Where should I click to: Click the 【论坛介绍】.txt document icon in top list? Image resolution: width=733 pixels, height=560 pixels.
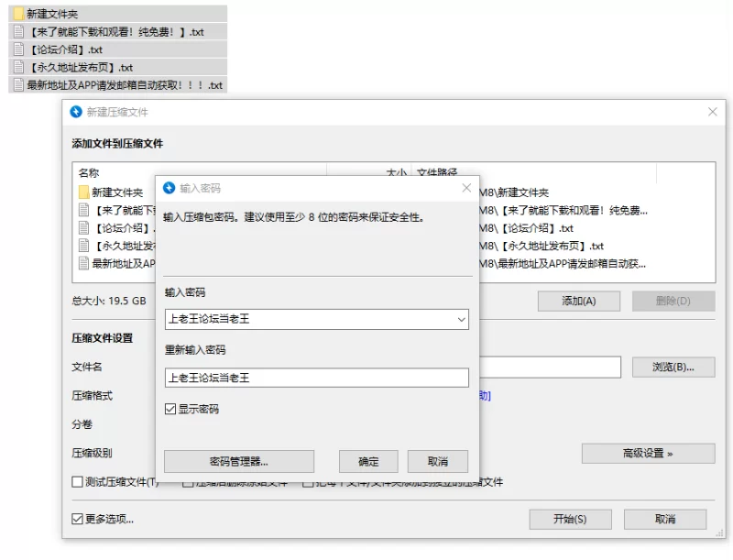(x=18, y=49)
